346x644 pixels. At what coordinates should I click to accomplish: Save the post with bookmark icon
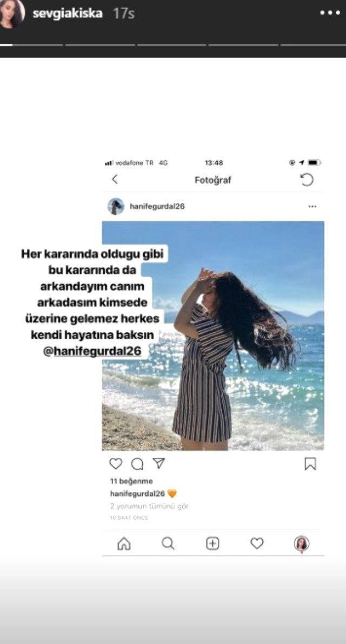(310, 464)
